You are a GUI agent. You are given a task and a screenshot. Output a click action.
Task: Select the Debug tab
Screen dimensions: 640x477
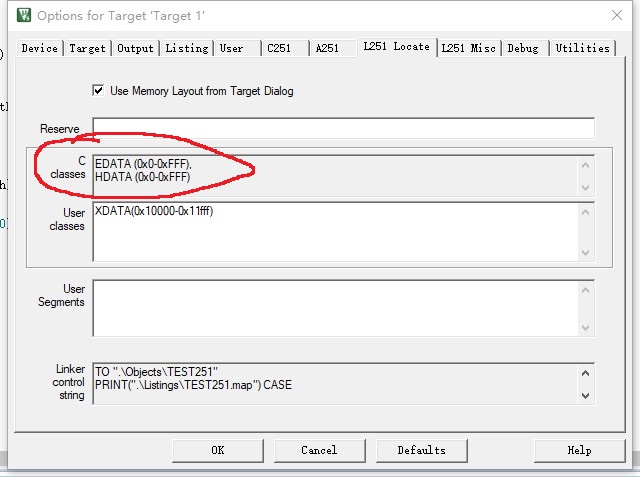click(523, 48)
